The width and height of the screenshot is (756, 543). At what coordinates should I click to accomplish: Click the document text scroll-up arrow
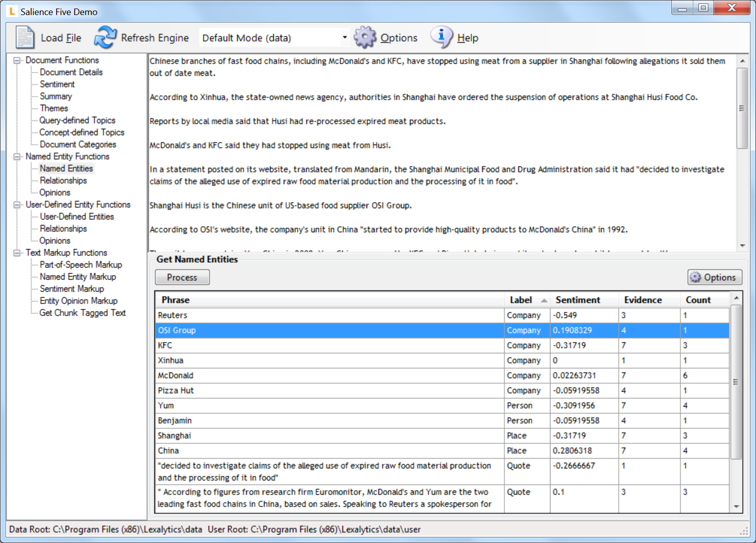pyautogui.click(x=742, y=61)
